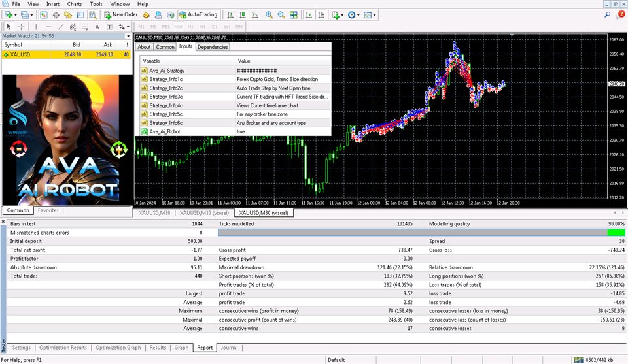Viewport: 628px width, 364px height.
Task: Click the search magnifier icon
Action: [607, 15]
